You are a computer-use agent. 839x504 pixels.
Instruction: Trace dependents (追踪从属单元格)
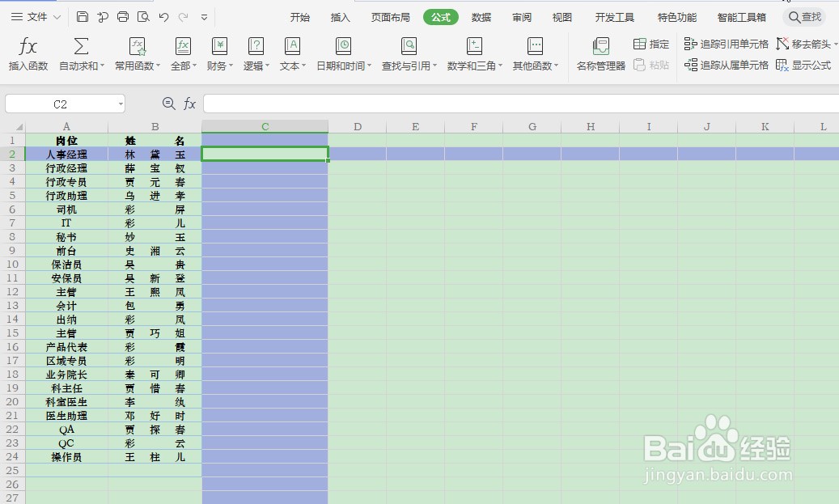tap(727, 65)
